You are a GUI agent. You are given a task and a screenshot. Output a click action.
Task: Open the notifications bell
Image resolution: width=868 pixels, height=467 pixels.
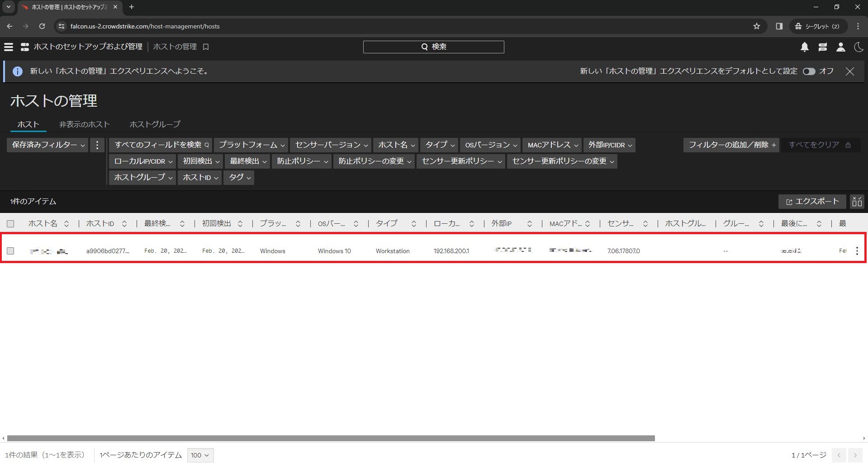tap(804, 47)
